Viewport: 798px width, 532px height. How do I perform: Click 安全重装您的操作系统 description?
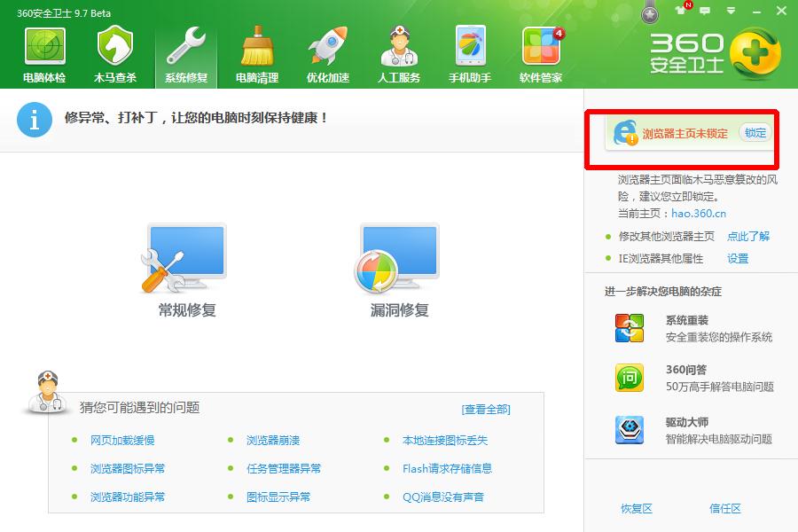point(718,337)
